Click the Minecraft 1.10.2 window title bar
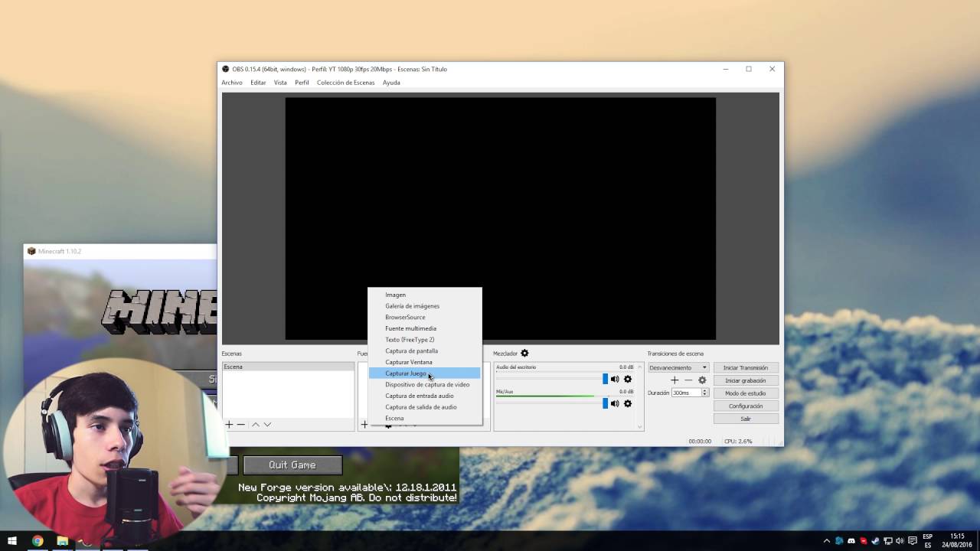The height and width of the screenshot is (551, 980). [x=119, y=251]
